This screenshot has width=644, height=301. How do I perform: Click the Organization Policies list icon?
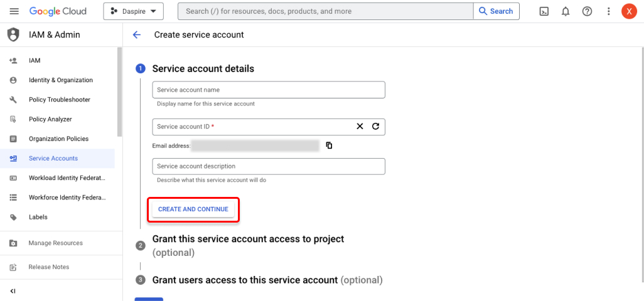click(x=13, y=139)
